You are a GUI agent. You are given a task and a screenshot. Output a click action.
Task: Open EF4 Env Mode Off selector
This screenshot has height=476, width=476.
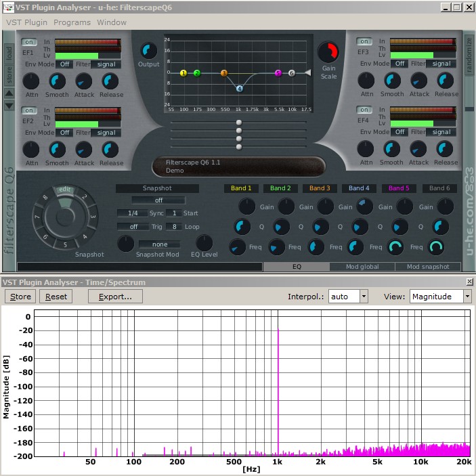tap(399, 132)
